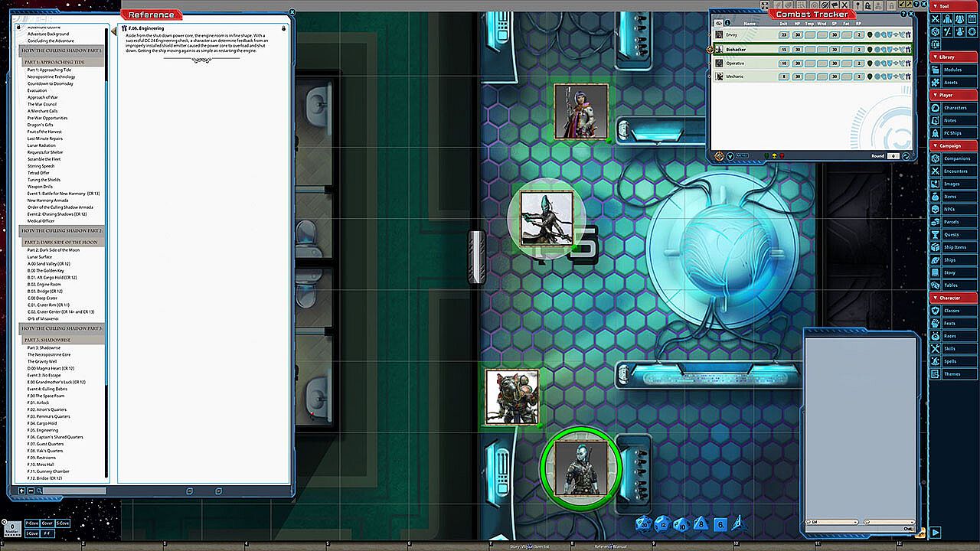Click the Tables dice icon
Viewport: 980px width, 551px height.
[935, 285]
